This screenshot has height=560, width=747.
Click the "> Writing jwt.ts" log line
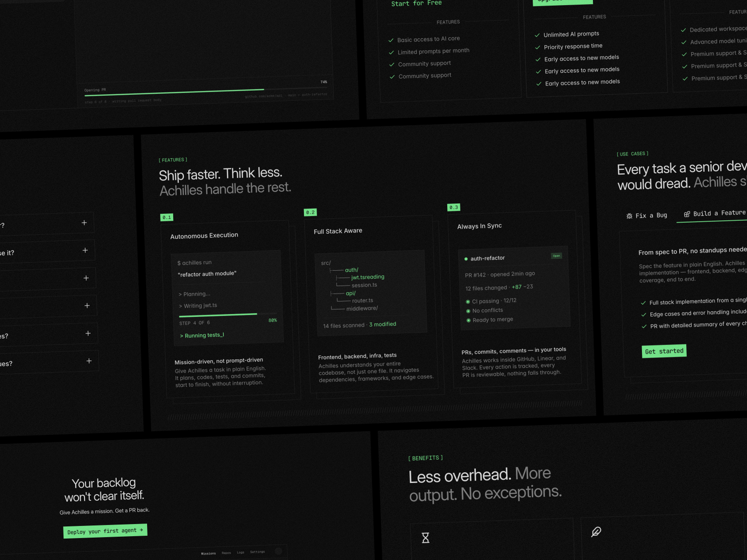pyautogui.click(x=198, y=306)
